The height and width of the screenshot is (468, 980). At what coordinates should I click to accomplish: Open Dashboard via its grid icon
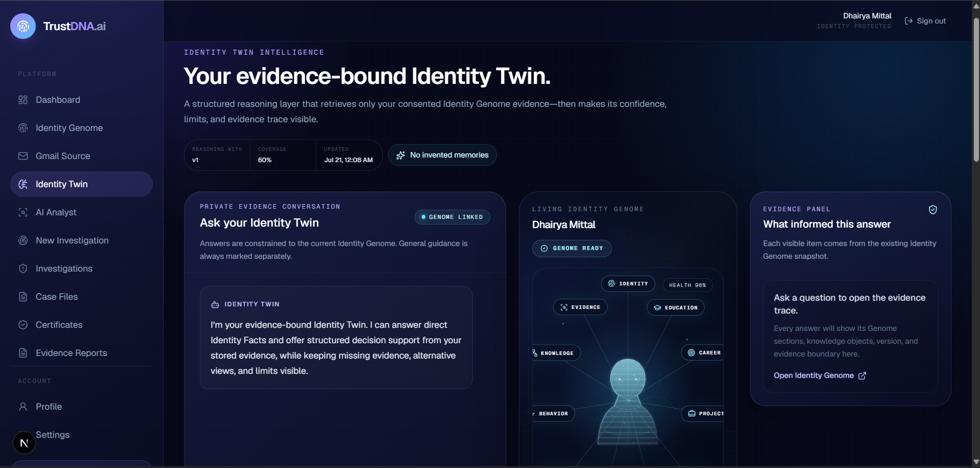pyautogui.click(x=23, y=100)
